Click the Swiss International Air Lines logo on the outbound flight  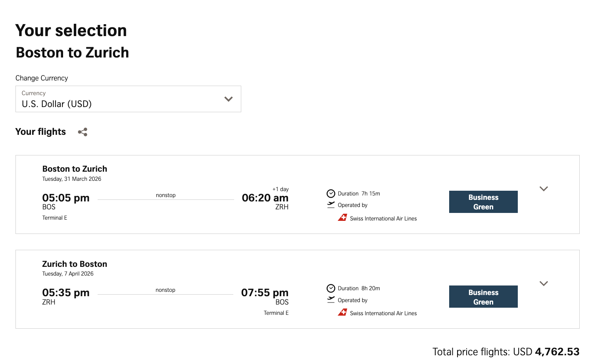pos(342,218)
